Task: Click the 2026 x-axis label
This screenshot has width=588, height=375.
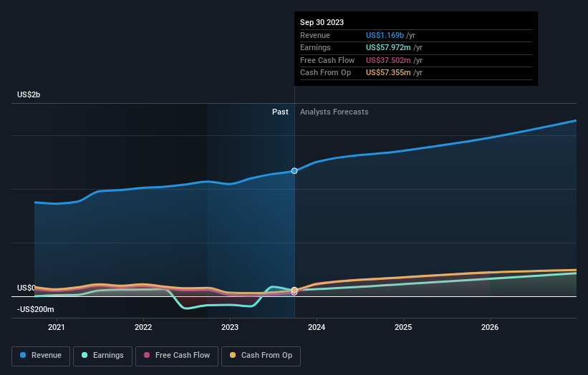Action: point(490,328)
